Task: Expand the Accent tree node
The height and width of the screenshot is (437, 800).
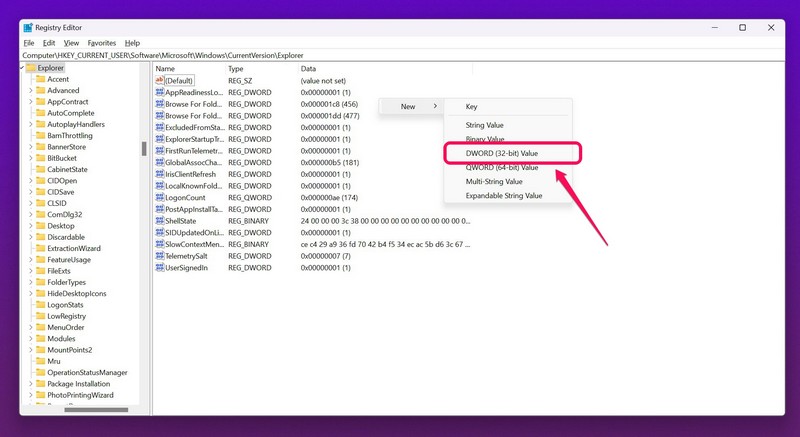Action: pos(30,79)
